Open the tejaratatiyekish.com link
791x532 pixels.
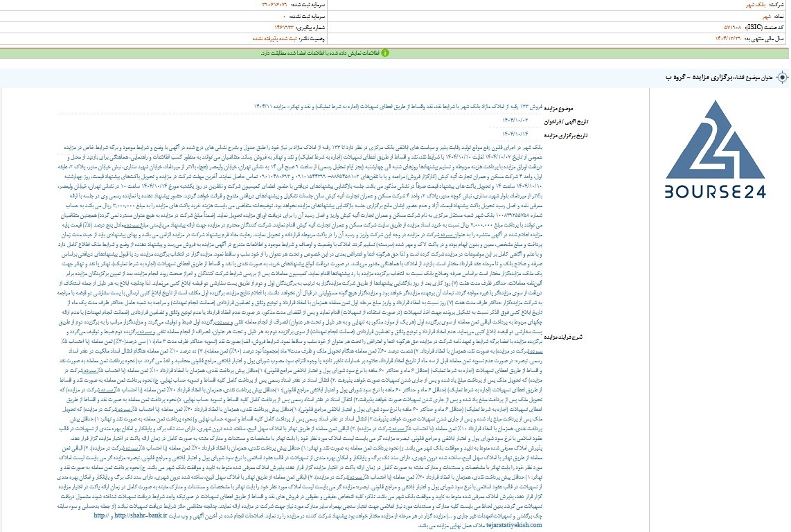pos(514,525)
